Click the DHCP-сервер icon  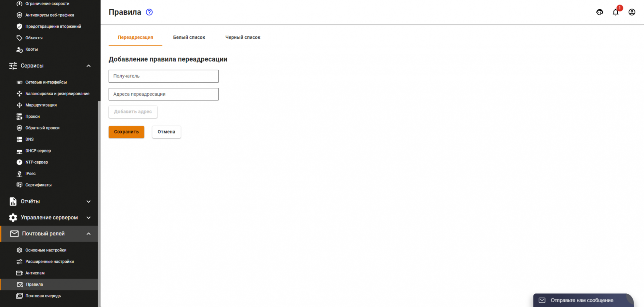click(x=19, y=151)
